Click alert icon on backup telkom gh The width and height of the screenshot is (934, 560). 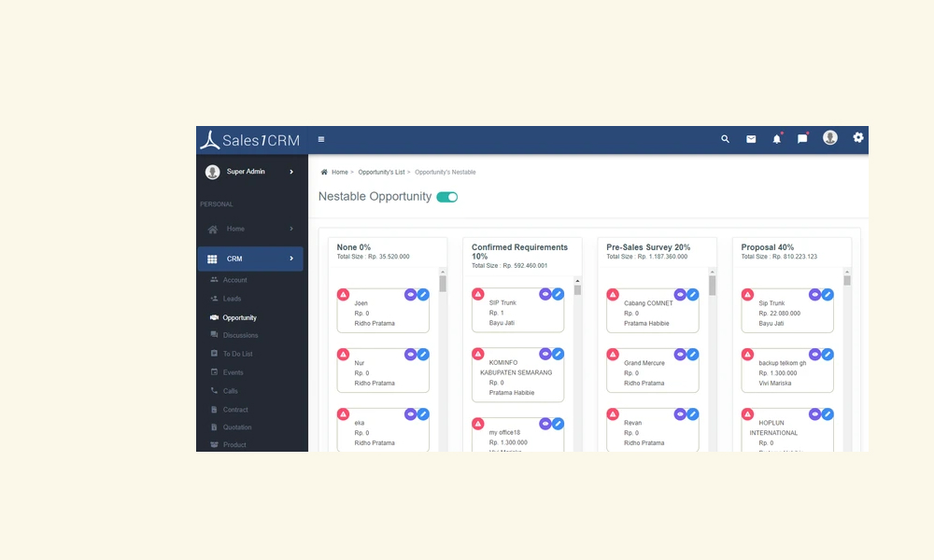coord(747,355)
